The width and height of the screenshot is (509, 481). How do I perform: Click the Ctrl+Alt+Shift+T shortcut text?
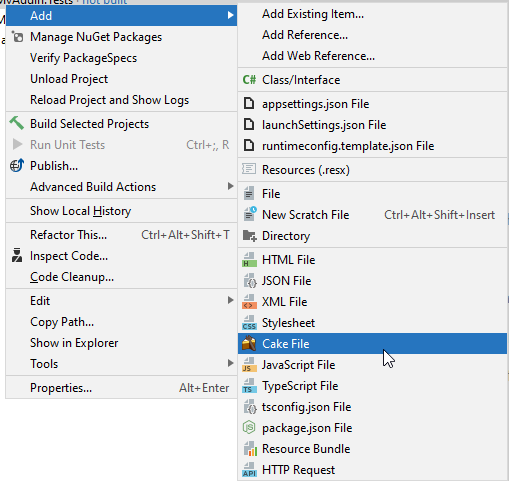click(185, 235)
